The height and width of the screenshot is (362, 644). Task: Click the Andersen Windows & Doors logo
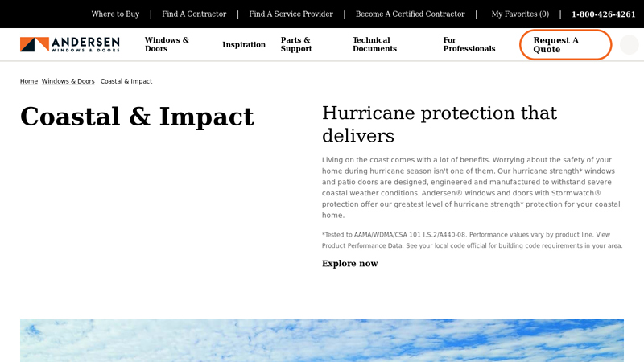tap(70, 44)
